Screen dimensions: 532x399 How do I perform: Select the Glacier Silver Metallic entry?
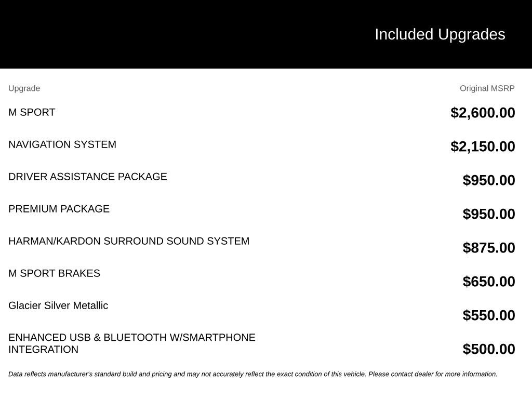58,305
